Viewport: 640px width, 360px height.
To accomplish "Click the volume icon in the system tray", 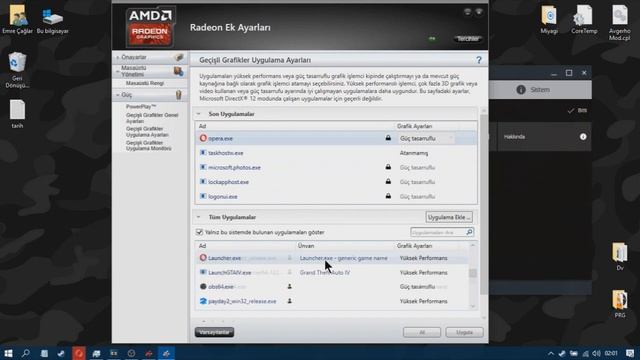I will pyautogui.click(x=596, y=353).
